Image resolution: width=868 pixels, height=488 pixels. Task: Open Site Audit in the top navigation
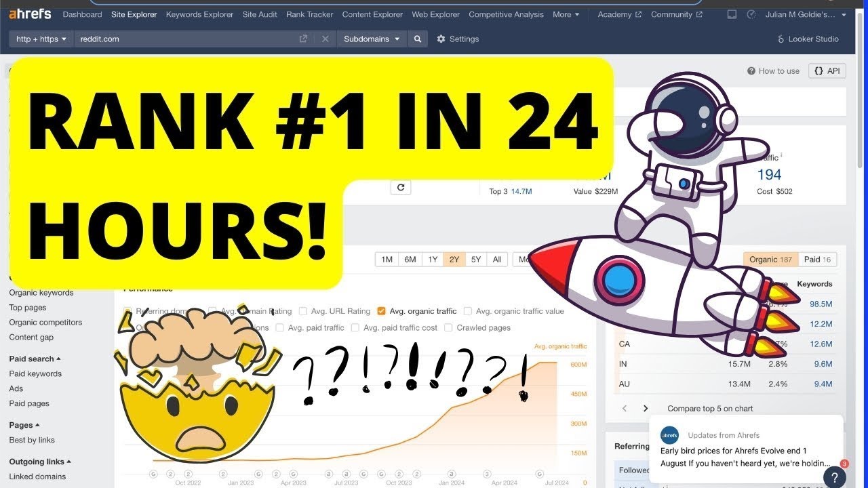[x=260, y=14]
